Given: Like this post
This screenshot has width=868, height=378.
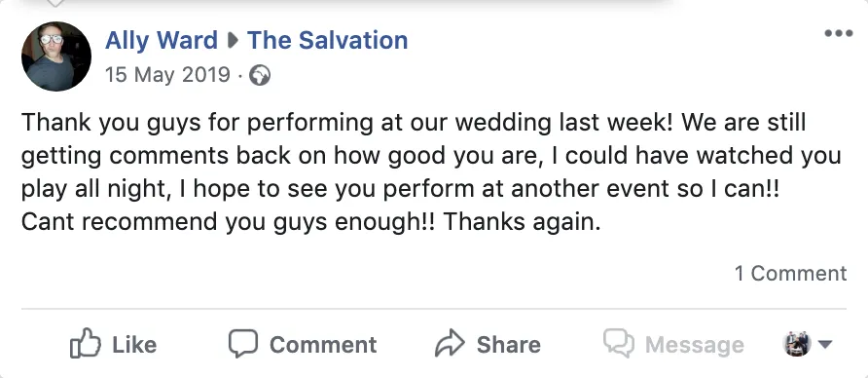Looking at the screenshot, I should pyautogui.click(x=114, y=344).
